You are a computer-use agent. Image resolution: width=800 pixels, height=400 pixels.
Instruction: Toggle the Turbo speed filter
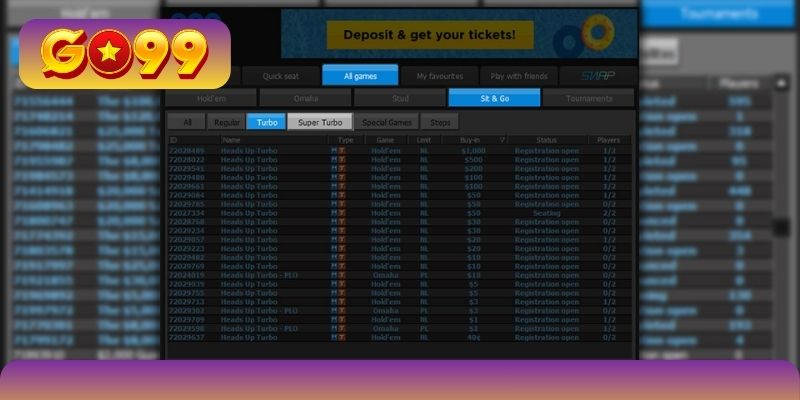(266, 122)
